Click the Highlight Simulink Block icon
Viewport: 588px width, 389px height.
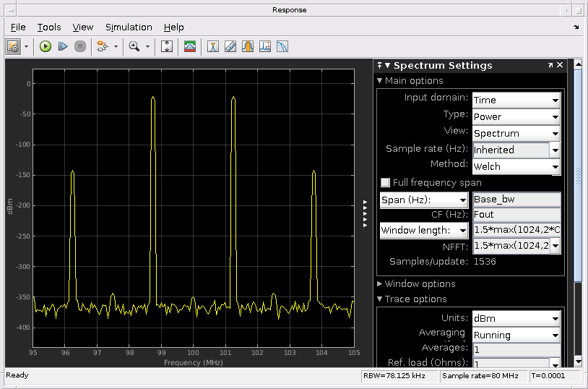pos(102,46)
